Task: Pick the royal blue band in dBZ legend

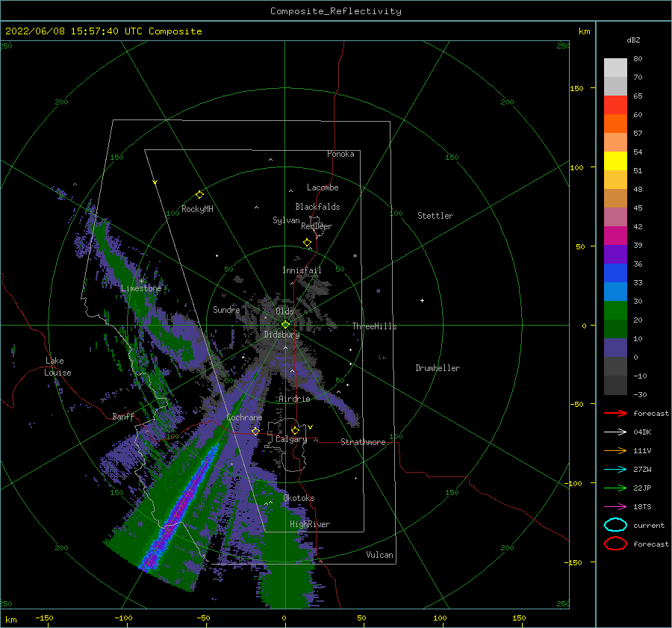Action: click(615, 273)
